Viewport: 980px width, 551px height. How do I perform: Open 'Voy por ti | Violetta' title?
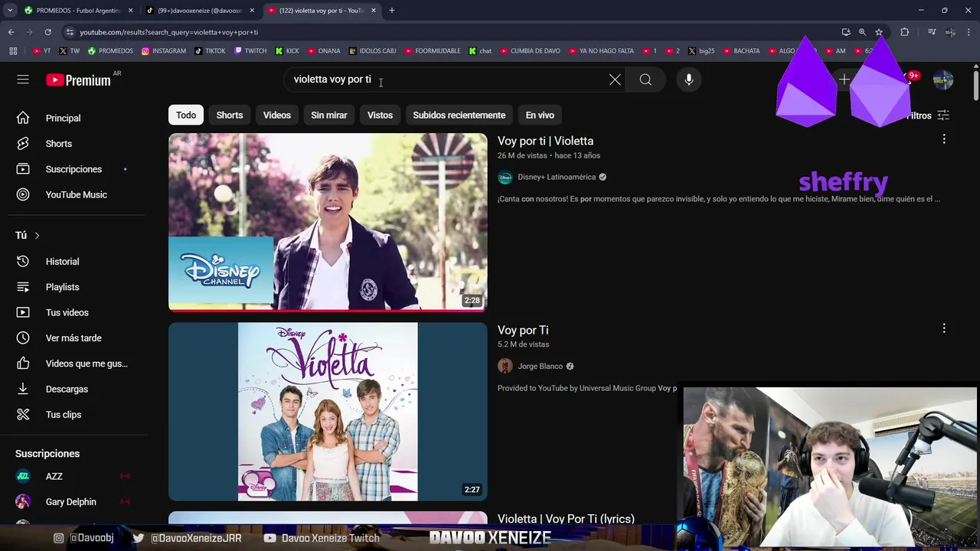[x=545, y=141]
